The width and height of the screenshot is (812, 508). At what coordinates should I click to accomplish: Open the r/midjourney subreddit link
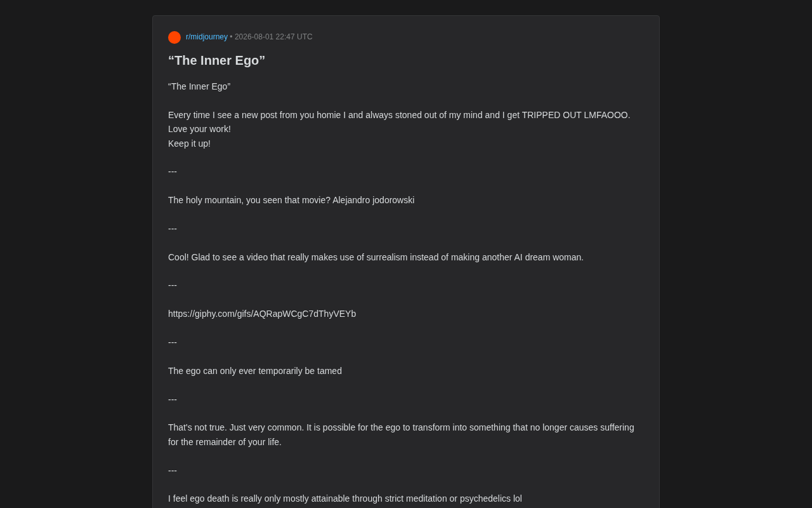[207, 37]
